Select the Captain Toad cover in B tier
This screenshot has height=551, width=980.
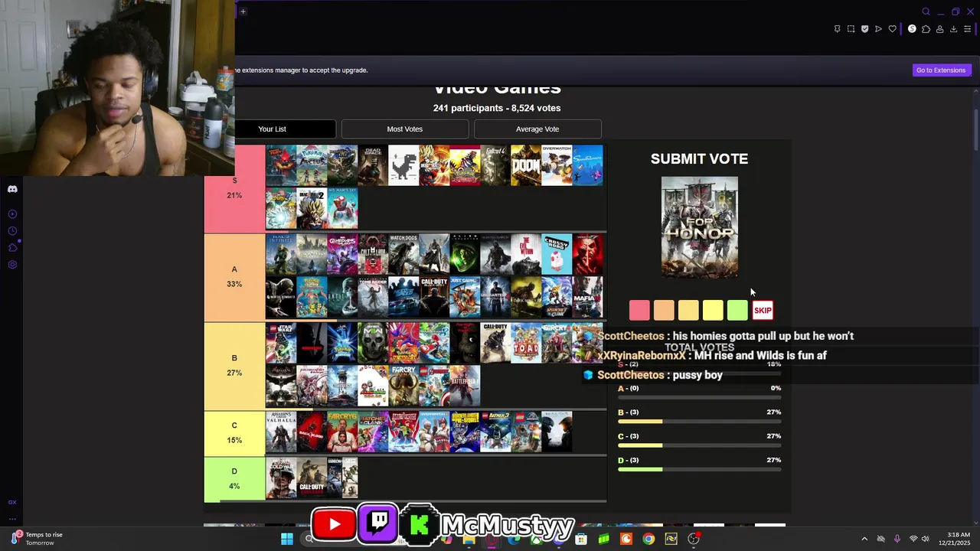tap(526, 343)
